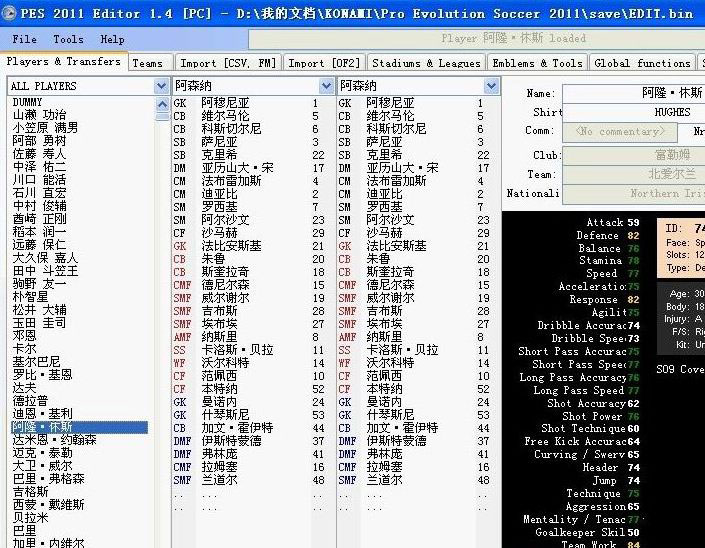The image size is (705, 548).
Task: Click the Response stat value 82
Action: [x=634, y=300]
